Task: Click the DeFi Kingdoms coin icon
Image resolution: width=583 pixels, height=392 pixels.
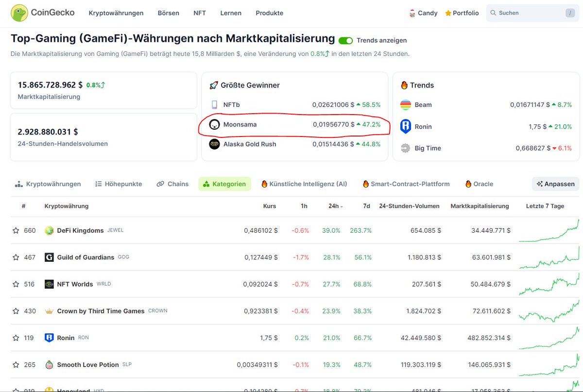Action: pyautogui.click(x=49, y=230)
